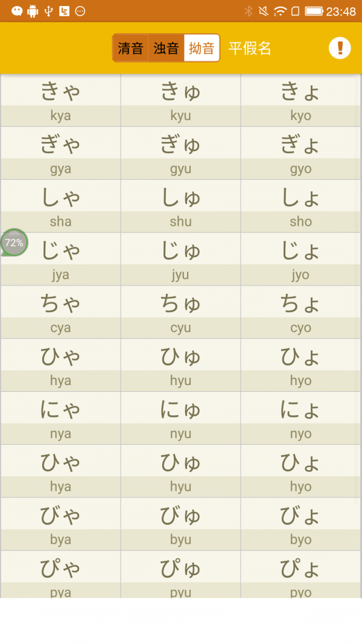Select the にょ nyo cell
Image resolution: width=362 pixels, height=644 pixels.
tap(300, 419)
